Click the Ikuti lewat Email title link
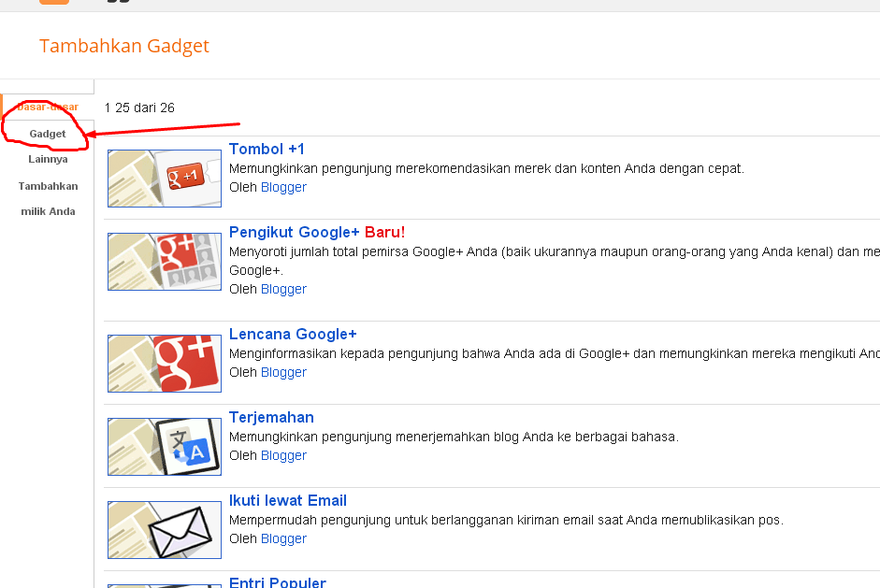The width and height of the screenshot is (880, 588). click(287, 500)
